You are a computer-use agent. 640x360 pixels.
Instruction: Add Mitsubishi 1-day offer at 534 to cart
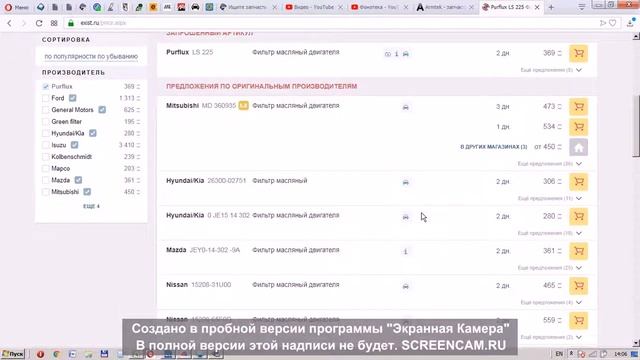(x=578, y=127)
